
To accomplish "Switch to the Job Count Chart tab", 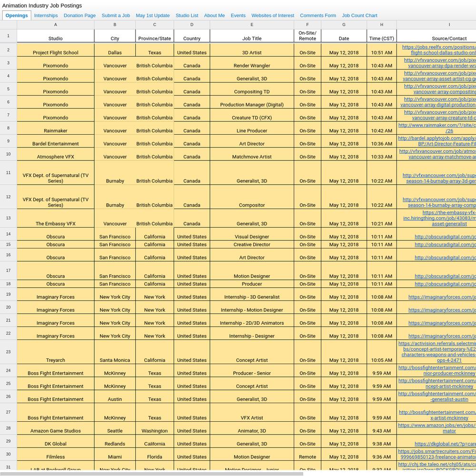I will click(x=359, y=16).
